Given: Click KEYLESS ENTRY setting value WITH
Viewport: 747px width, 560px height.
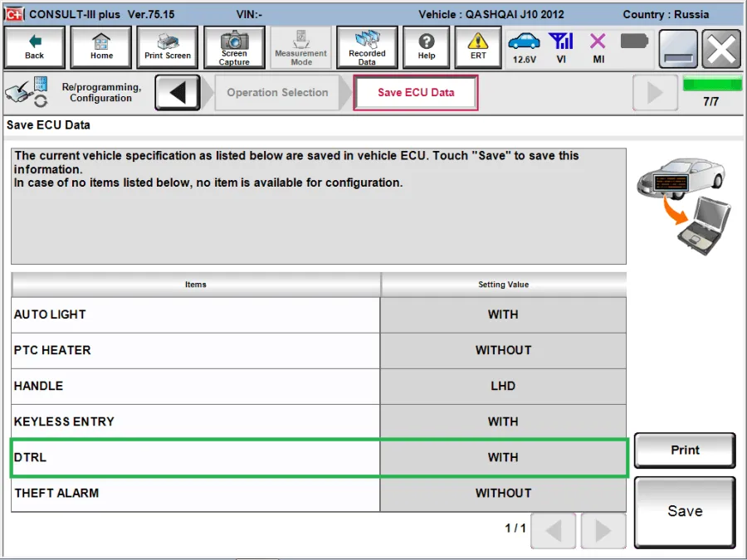Looking at the screenshot, I should coord(503,422).
